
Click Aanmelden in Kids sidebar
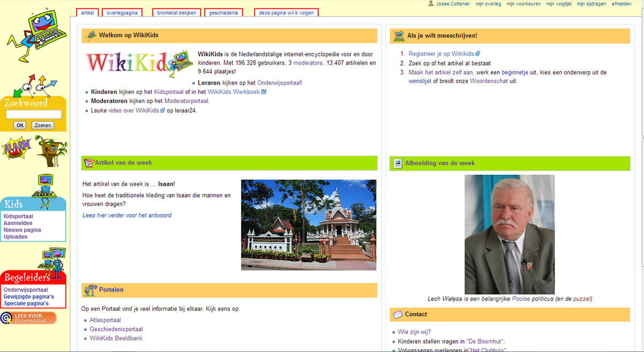coord(18,223)
